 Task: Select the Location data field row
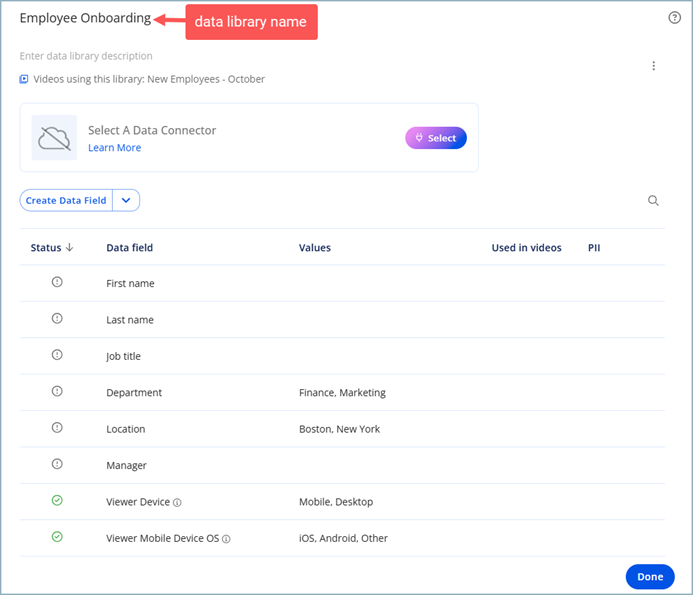click(126, 429)
